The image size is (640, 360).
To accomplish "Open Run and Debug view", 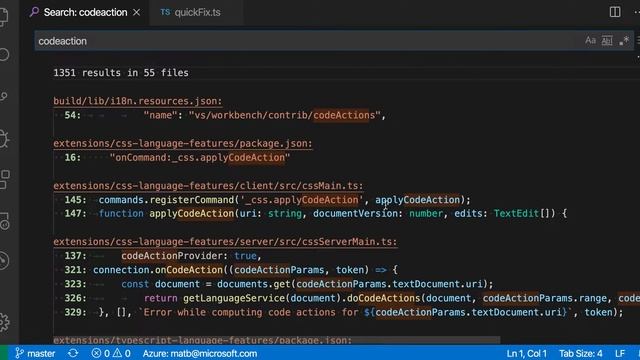I will coord(4,139).
